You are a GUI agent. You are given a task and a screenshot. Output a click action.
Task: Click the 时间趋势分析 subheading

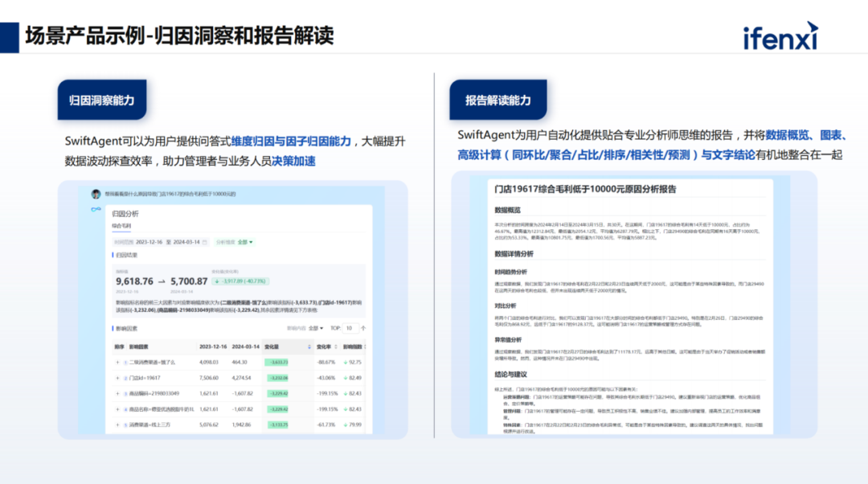click(511, 272)
